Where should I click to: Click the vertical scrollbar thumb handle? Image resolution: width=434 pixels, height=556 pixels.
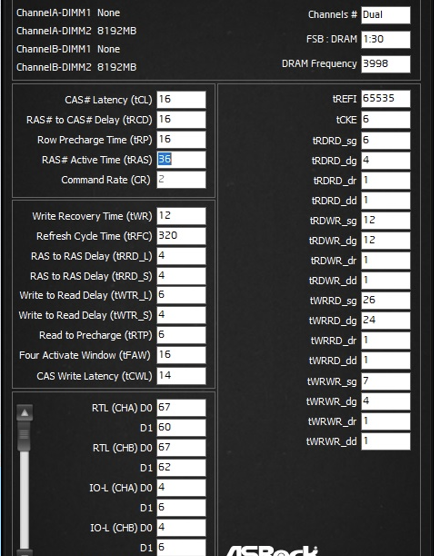pyautogui.click(x=24, y=435)
